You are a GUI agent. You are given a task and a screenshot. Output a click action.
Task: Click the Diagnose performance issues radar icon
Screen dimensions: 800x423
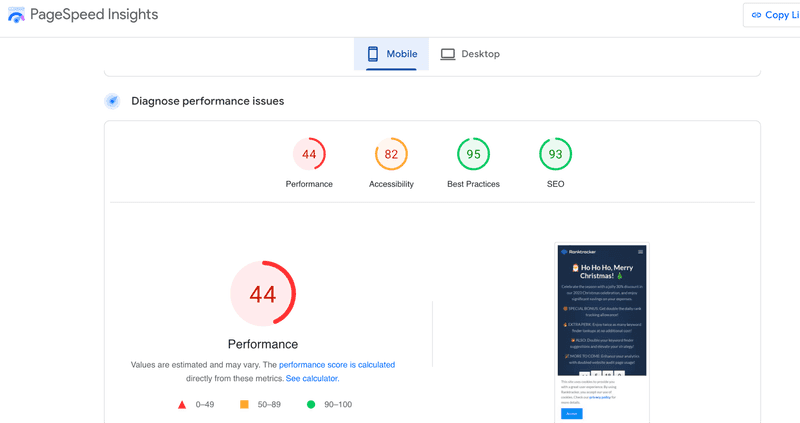[112, 101]
